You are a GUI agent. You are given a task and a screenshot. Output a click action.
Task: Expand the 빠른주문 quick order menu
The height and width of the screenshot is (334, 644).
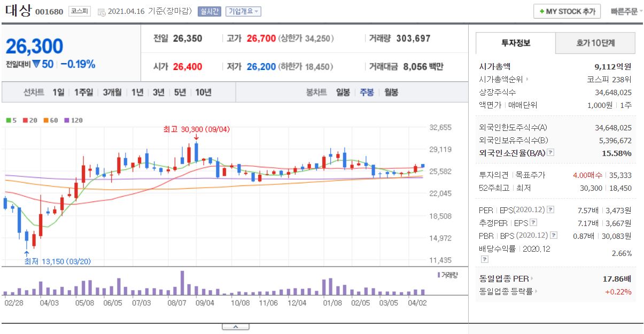click(x=626, y=11)
